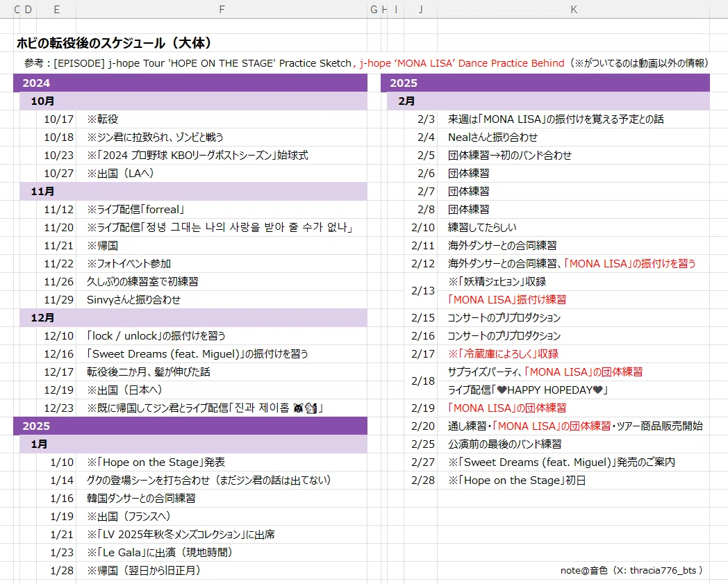
Task: Click the merged 2/13 date cell
Action: point(421,290)
